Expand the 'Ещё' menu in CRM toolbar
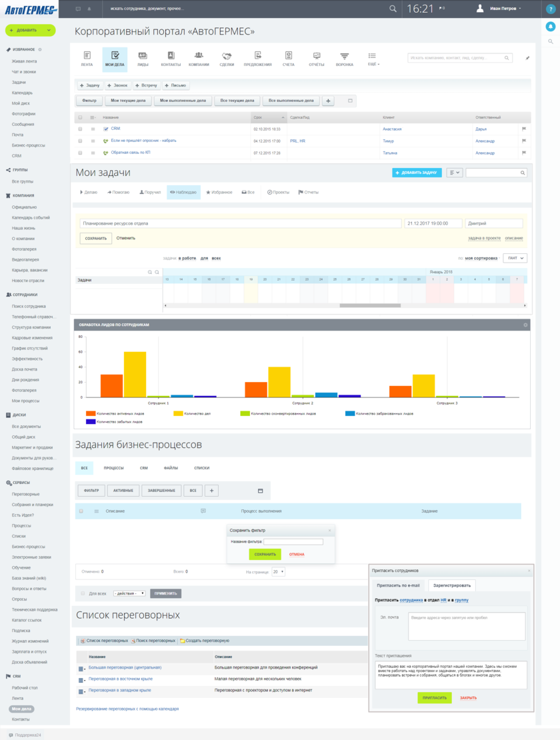The width and height of the screenshot is (560, 740). point(373,59)
